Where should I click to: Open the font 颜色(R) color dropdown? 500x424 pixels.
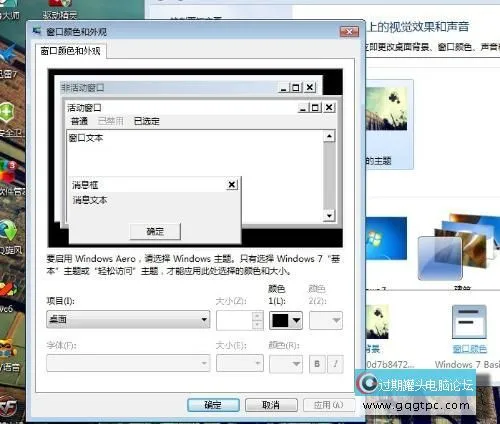tap(286, 363)
